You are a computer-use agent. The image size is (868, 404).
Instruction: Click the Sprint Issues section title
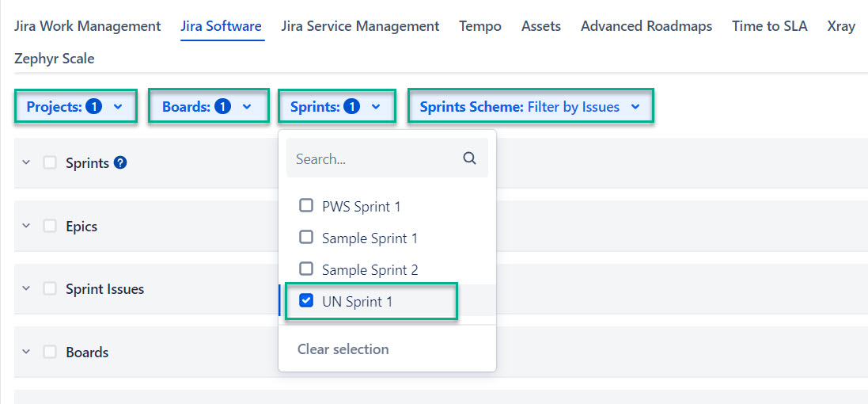click(105, 288)
